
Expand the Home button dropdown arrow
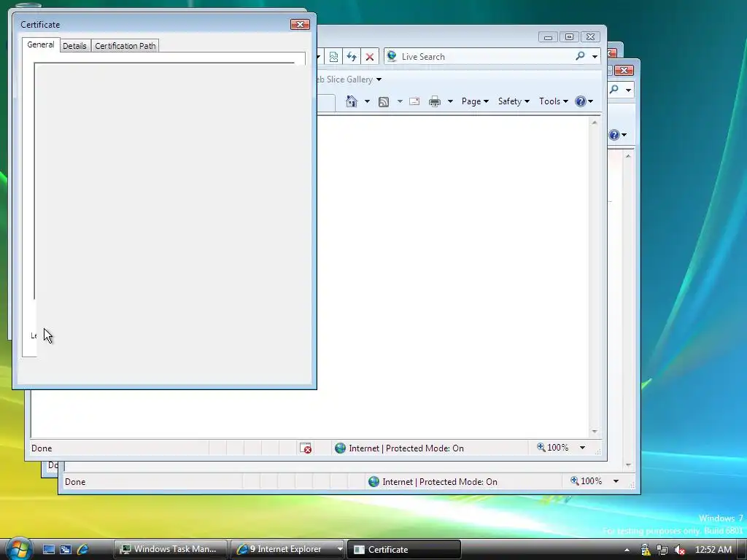(x=367, y=101)
